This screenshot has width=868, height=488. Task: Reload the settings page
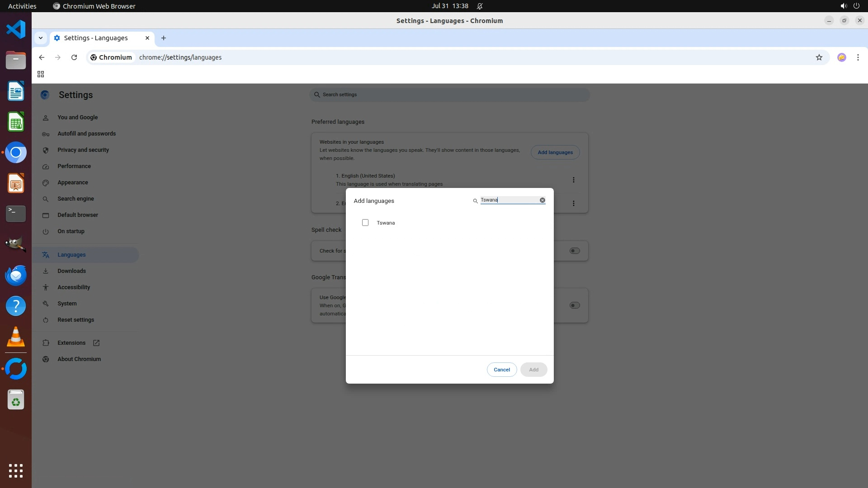point(74,57)
